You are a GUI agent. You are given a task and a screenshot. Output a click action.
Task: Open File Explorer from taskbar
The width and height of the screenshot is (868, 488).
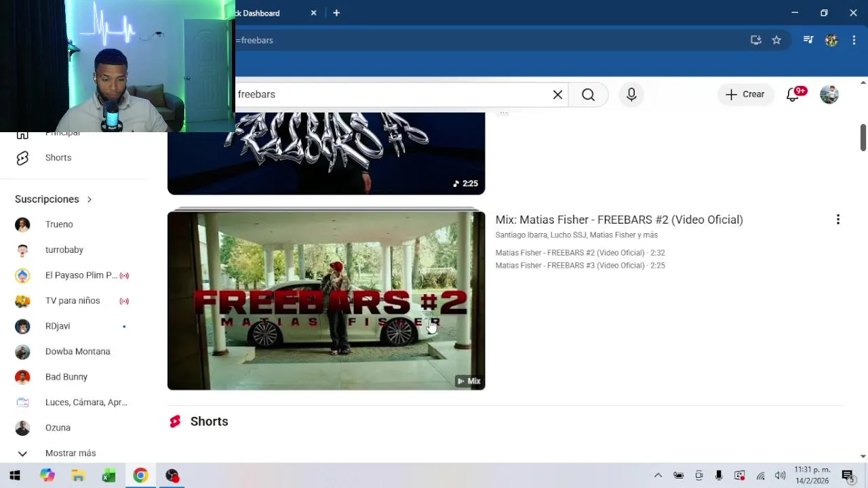click(x=78, y=476)
